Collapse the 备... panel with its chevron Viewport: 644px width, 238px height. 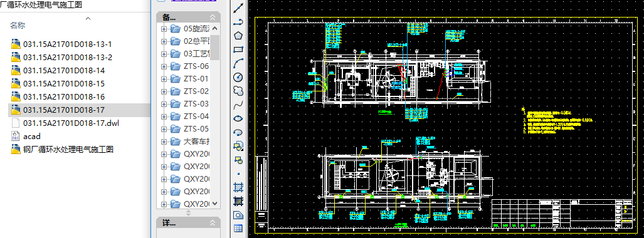tap(213, 18)
